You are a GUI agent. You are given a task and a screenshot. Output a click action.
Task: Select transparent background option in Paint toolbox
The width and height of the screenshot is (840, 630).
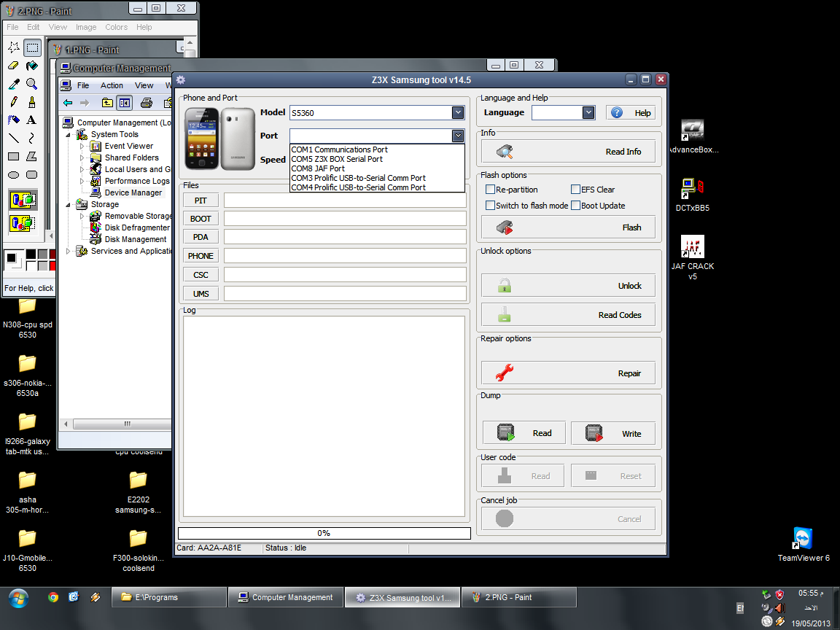coord(23,222)
